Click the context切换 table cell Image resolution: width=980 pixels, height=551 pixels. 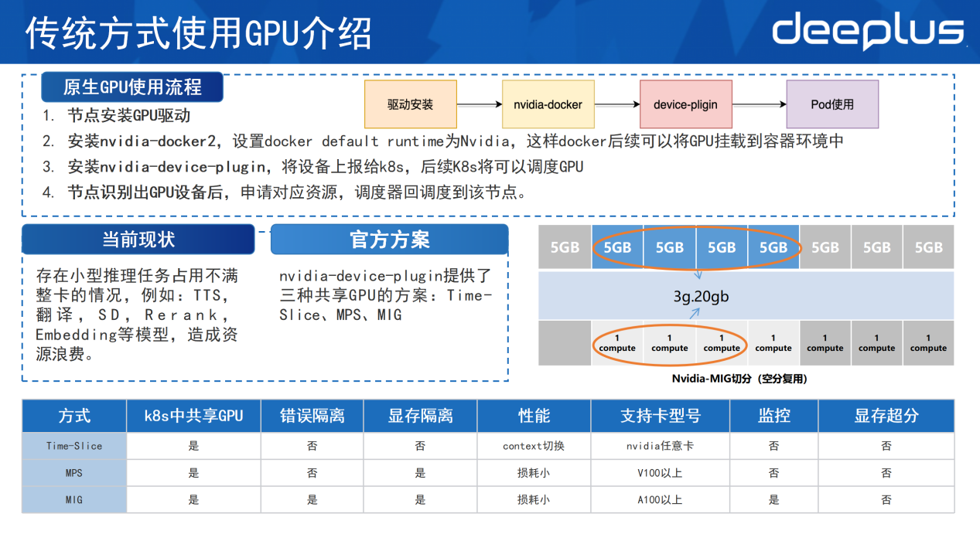pyautogui.click(x=534, y=446)
